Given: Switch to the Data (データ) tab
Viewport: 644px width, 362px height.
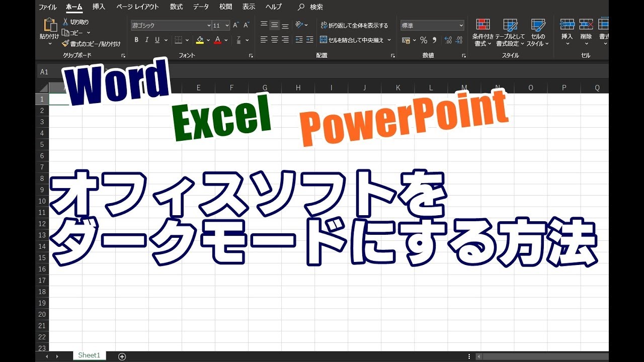Looking at the screenshot, I should point(201,7).
